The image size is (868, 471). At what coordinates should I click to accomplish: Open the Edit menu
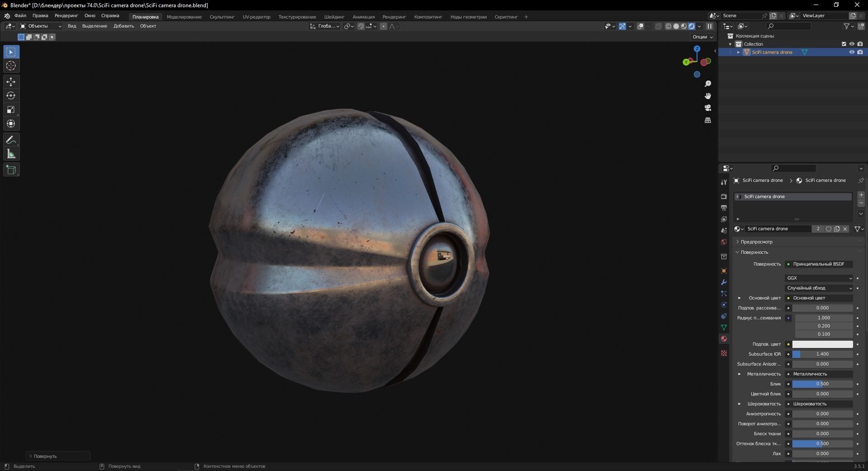40,15
